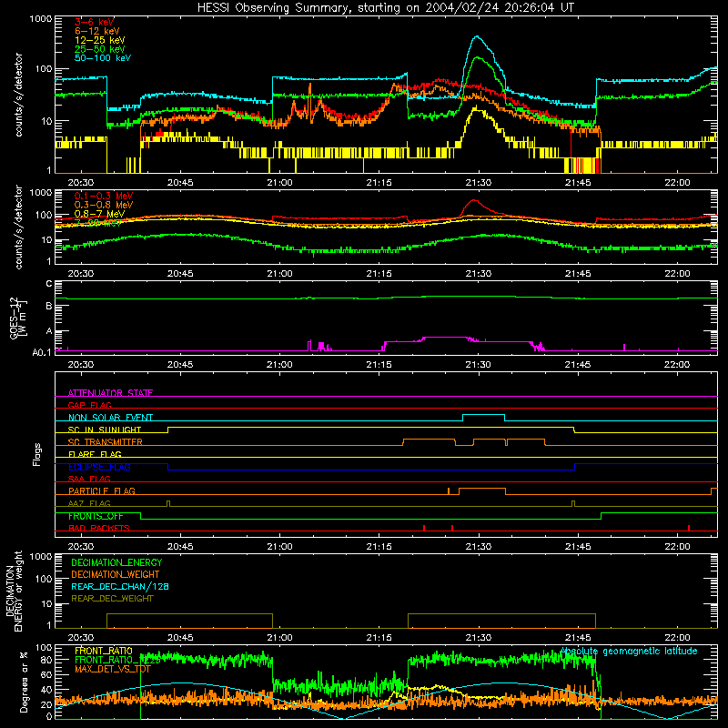The width and height of the screenshot is (728, 728).
Task: Click the GOES-12 axis title
Action: pyautogui.click(x=17, y=318)
